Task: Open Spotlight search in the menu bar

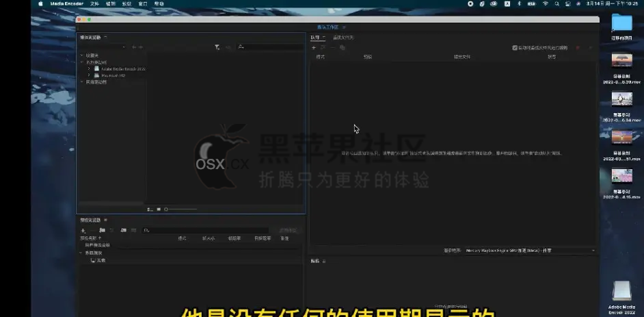Action: point(557,3)
